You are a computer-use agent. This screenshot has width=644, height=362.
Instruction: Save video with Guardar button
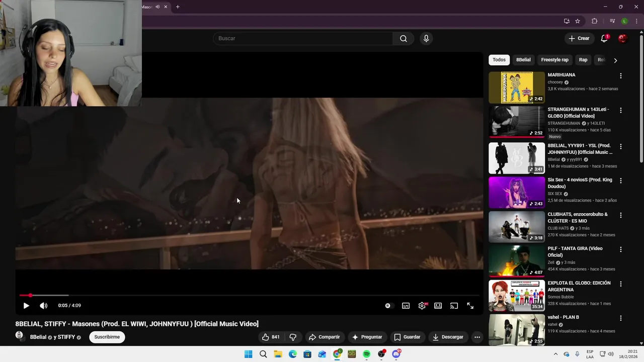(x=407, y=337)
